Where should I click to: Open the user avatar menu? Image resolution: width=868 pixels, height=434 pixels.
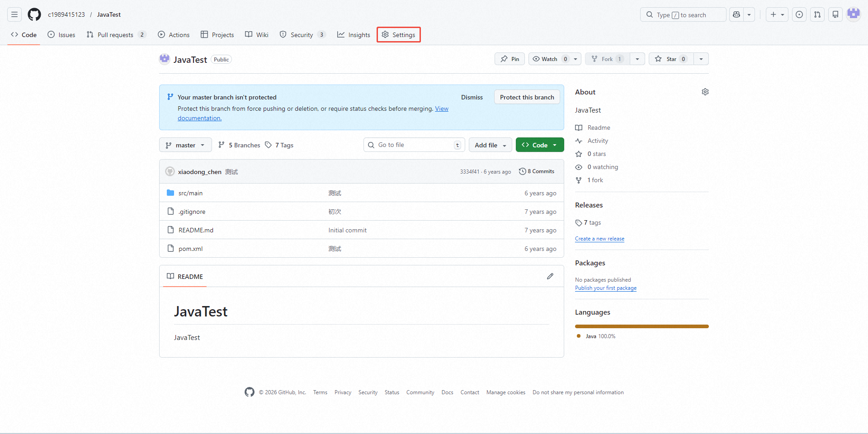854,14
